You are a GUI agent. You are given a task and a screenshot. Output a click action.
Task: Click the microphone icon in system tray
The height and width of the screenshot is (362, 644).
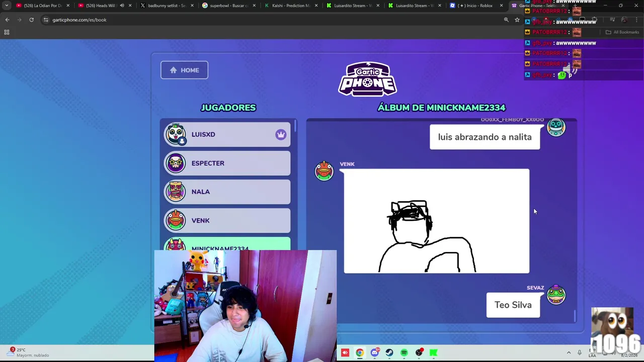point(579,353)
